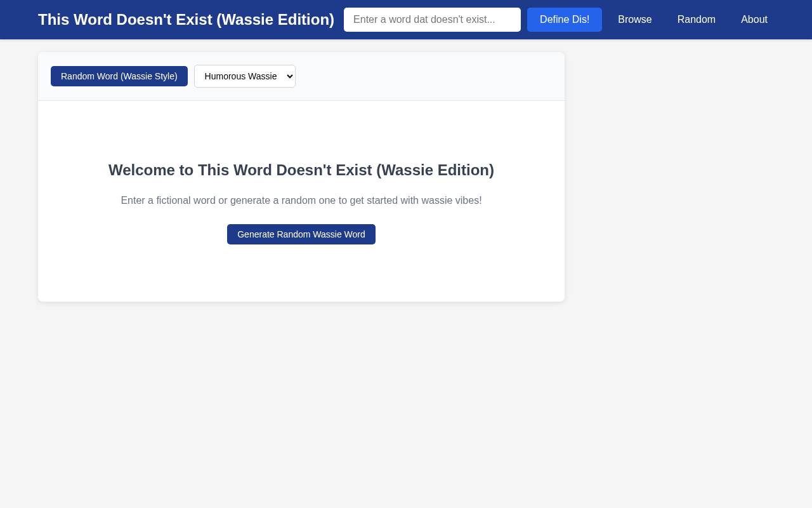Open the Humorous Wassie style dropdown
Screen dimensions: 812x508
click(x=245, y=76)
